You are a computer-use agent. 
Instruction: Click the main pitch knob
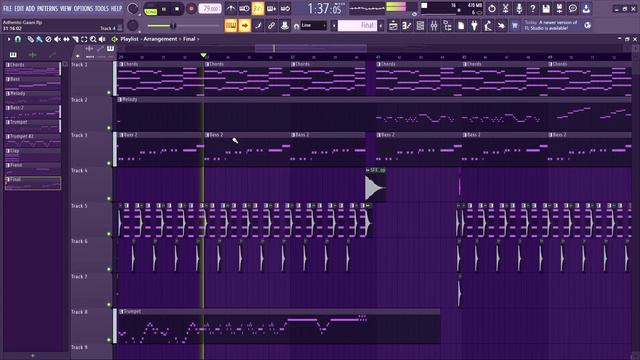pyautogui.click(x=132, y=26)
